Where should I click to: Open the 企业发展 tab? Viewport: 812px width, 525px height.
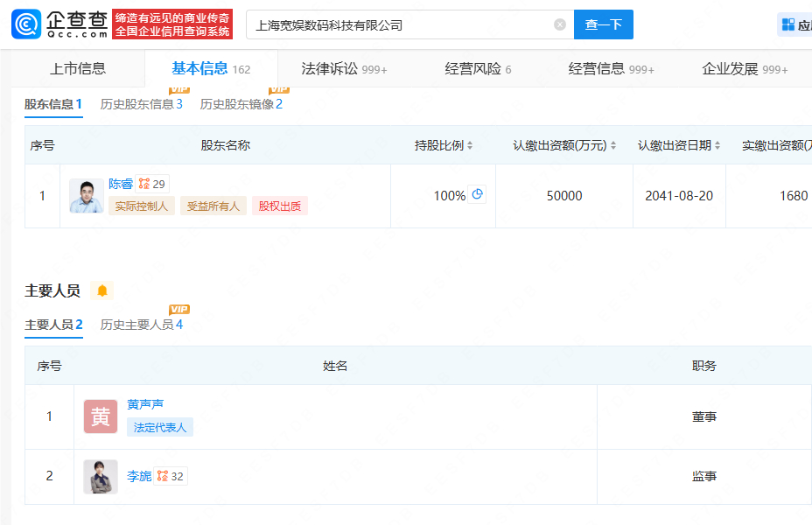tap(745, 68)
